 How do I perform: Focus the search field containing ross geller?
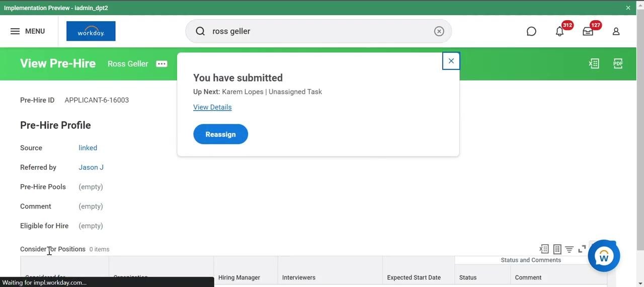(x=318, y=31)
